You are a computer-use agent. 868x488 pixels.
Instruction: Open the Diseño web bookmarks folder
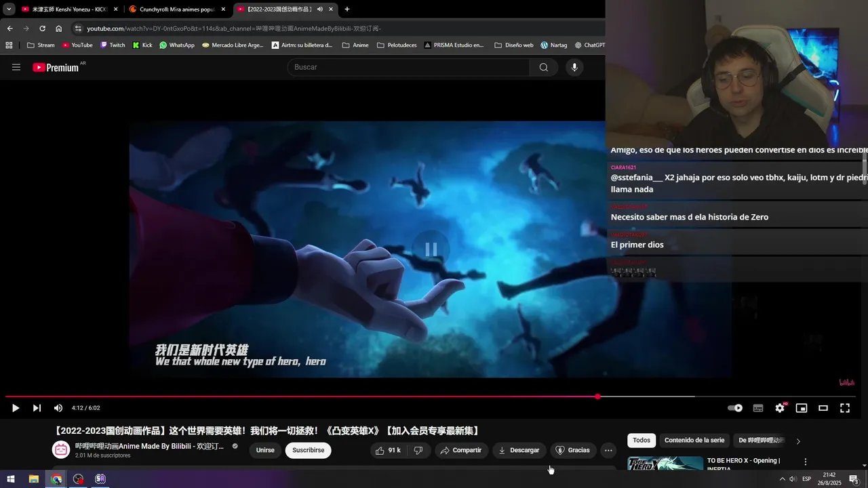pyautogui.click(x=514, y=45)
